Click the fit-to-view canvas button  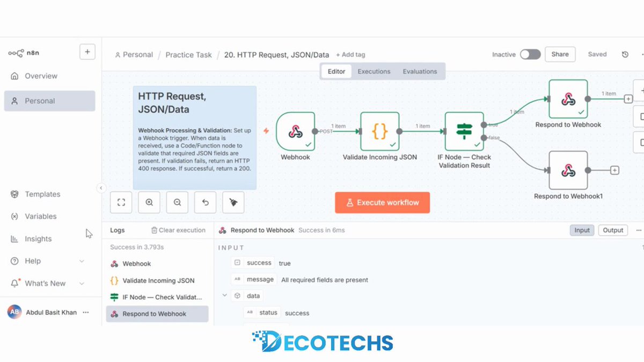[x=121, y=203]
